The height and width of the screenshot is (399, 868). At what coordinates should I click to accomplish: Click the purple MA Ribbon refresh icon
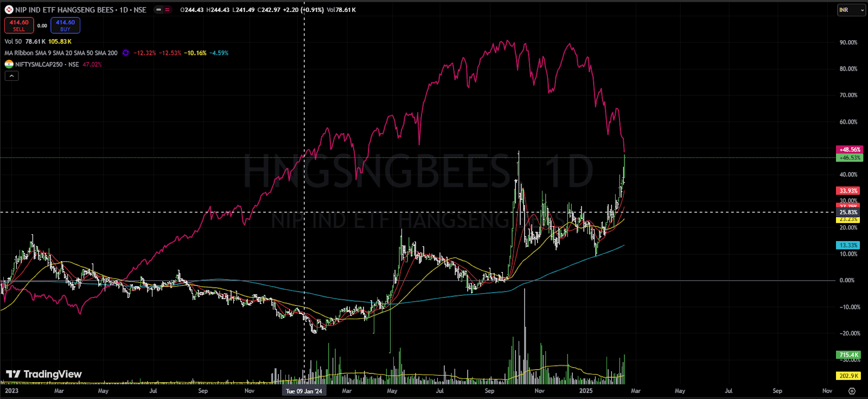[x=126, y=53]
